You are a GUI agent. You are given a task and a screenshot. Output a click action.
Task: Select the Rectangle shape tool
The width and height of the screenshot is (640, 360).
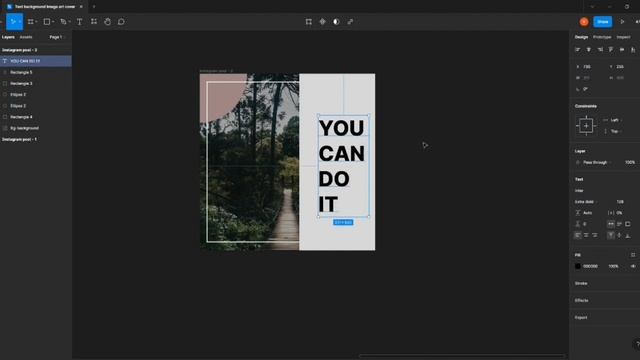[47, 22]
